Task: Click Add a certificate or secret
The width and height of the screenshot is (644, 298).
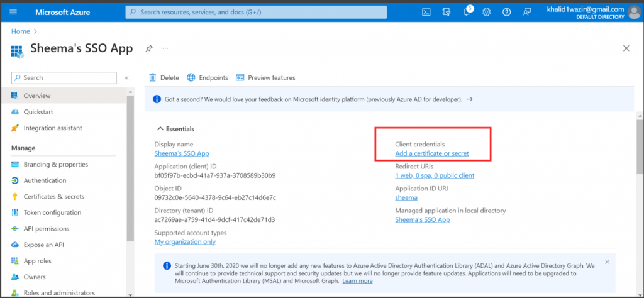Action: 431,153
